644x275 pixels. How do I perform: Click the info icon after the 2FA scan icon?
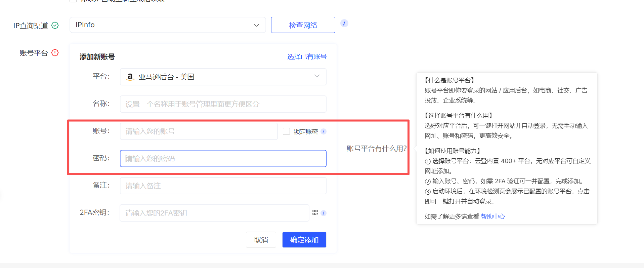click(324, 213)
